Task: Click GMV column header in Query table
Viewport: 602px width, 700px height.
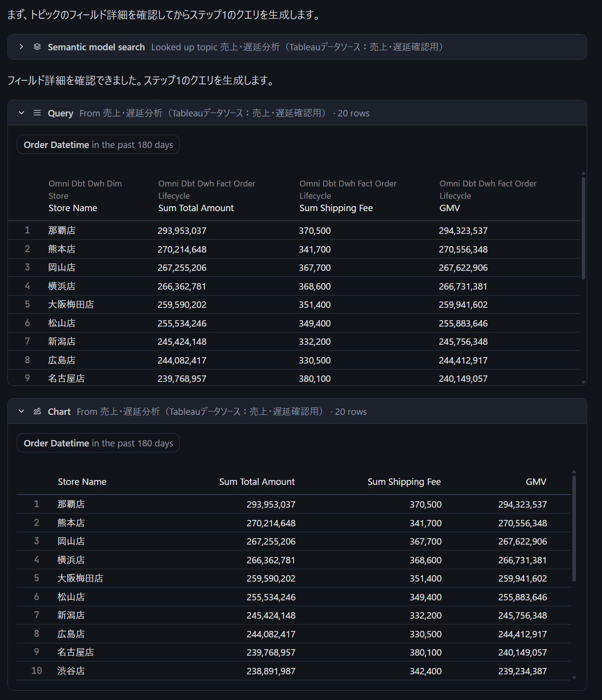Action: point(450,208)
